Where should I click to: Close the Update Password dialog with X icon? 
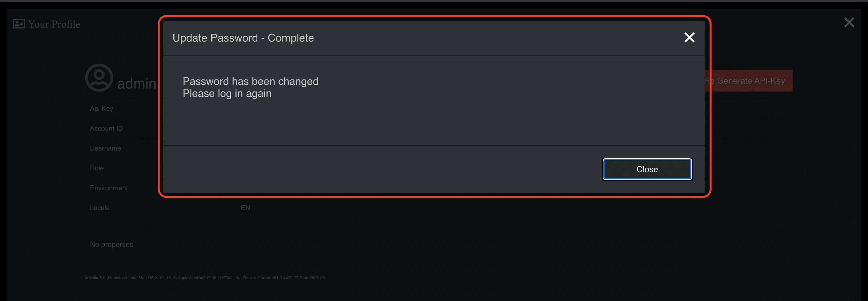689,37
